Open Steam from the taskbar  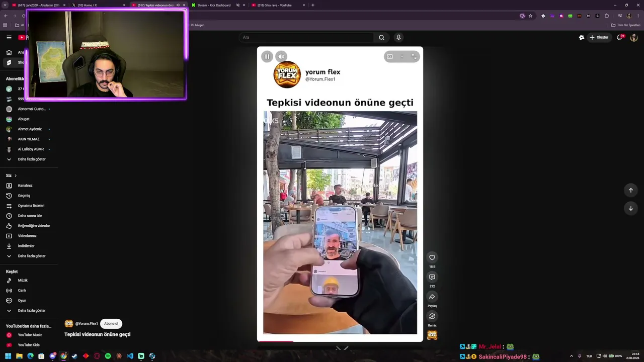74,356
